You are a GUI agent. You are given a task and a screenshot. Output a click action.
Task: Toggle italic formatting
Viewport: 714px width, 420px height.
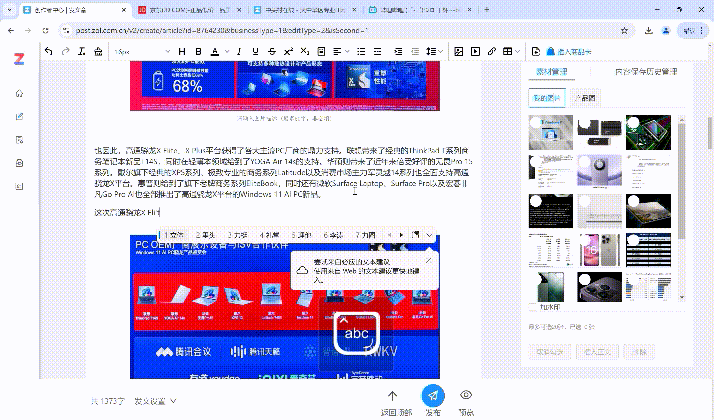239,51
